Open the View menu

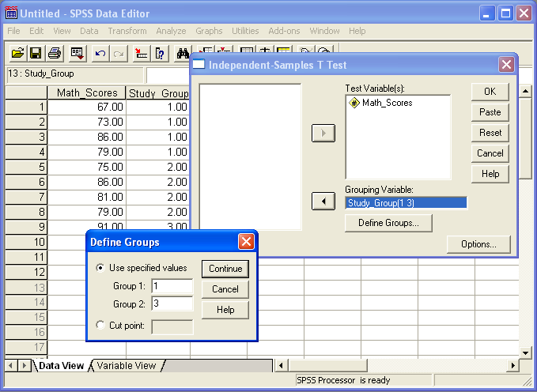62,31
